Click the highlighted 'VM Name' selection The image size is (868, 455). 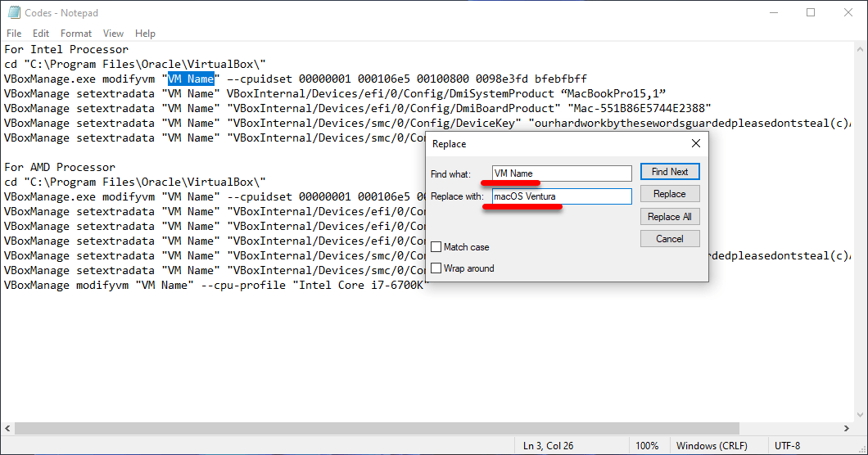(x=191, y=79)
